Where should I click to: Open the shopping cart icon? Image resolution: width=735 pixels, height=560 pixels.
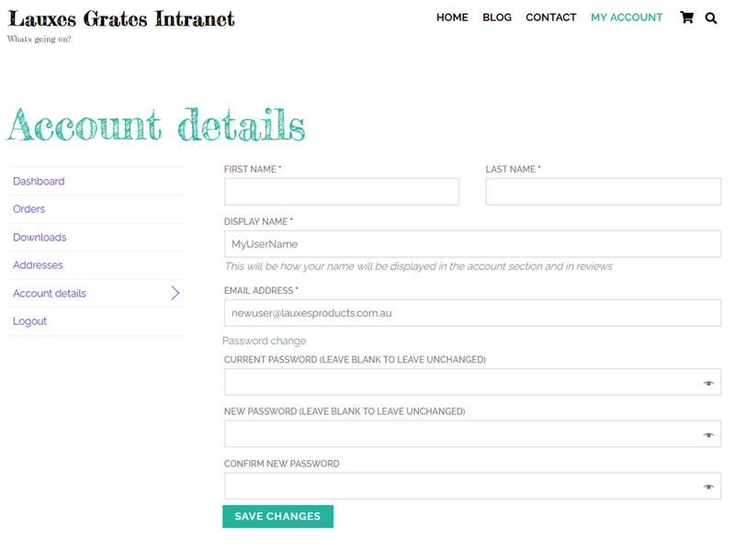(686, 17)
